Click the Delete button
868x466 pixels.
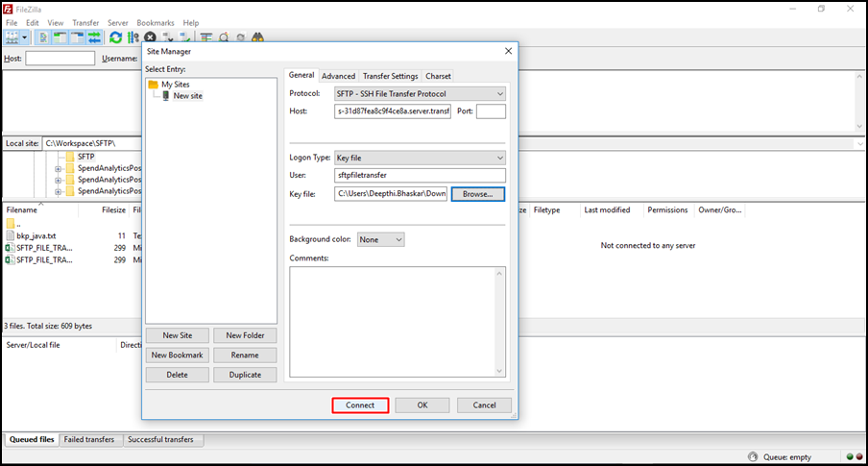pyautogui.click(x=177, y=375)
